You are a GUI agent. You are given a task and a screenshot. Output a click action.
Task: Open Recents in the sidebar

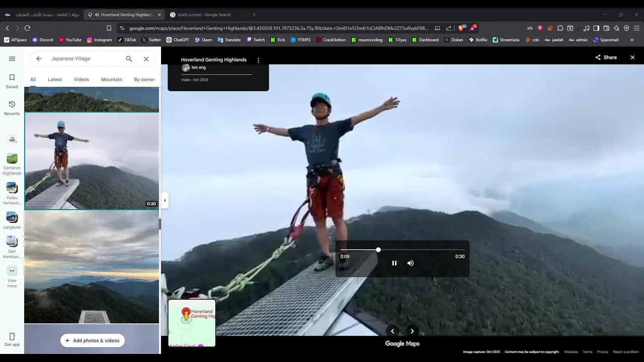pyautogui.click(x=12, y=108)
